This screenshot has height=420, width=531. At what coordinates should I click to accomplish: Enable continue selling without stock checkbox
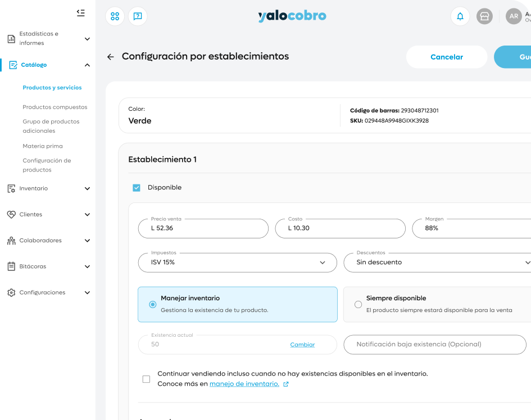(146, 379)
